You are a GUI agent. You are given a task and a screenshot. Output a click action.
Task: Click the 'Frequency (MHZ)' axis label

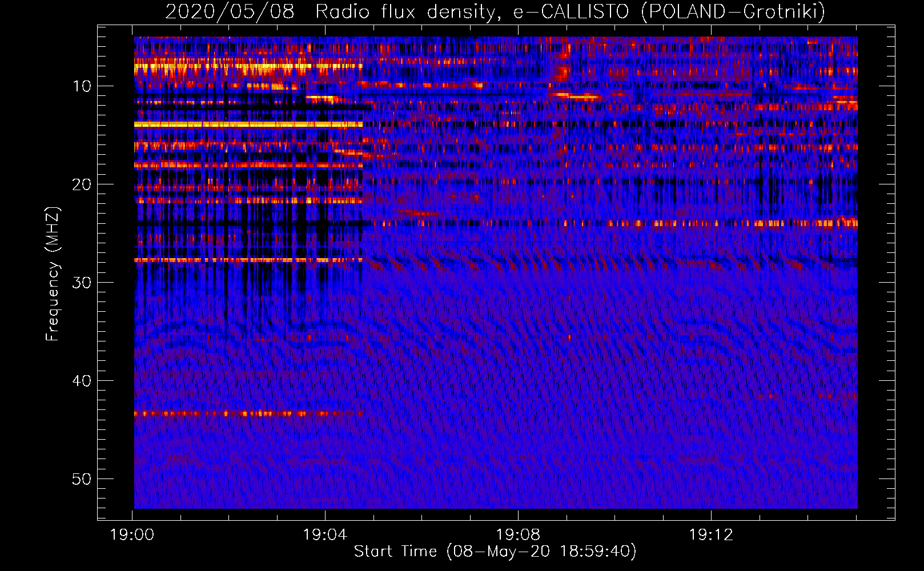(x=52, y=275)
